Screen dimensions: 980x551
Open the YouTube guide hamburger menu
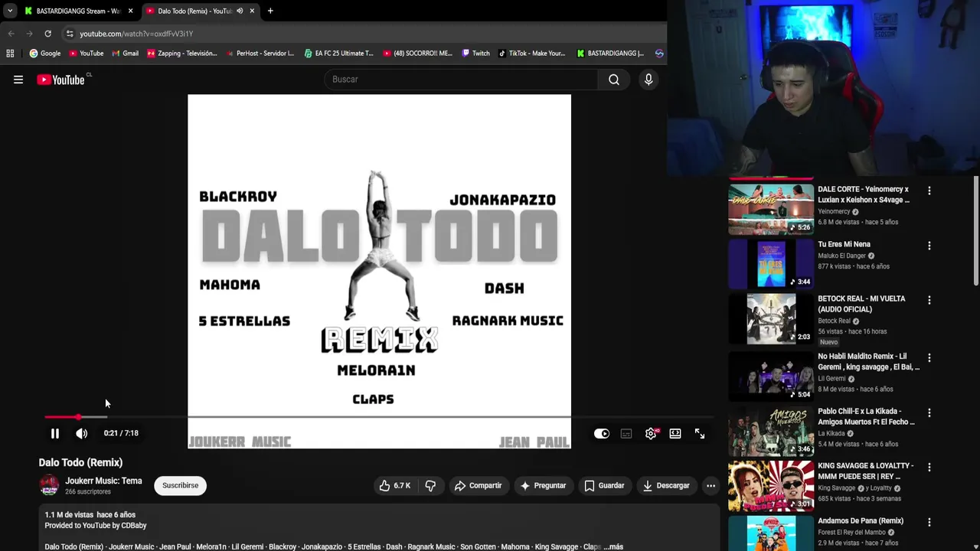(18, 80)
